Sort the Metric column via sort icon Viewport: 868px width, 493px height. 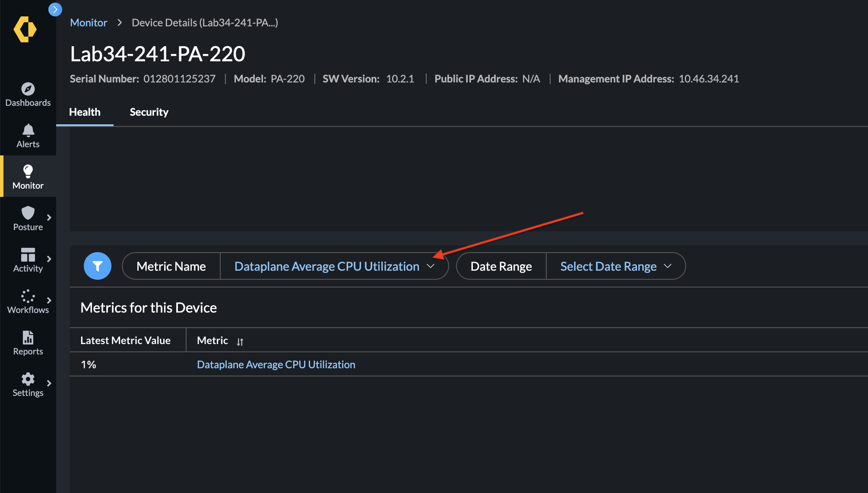coord(240,342)
